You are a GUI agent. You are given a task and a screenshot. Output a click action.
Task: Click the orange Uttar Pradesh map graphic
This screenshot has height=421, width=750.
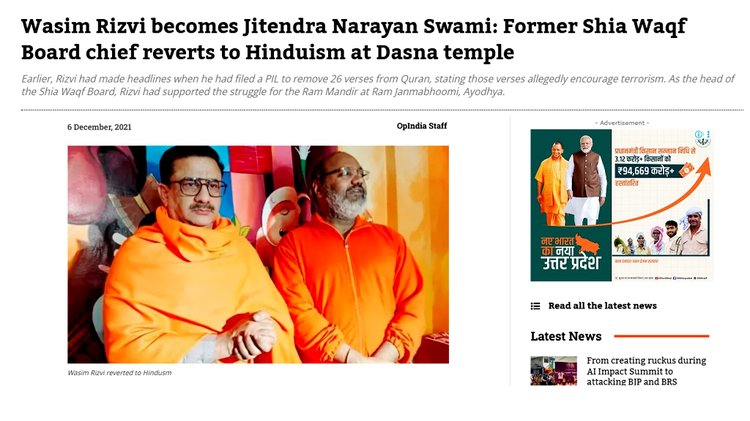tap(587, 244)
